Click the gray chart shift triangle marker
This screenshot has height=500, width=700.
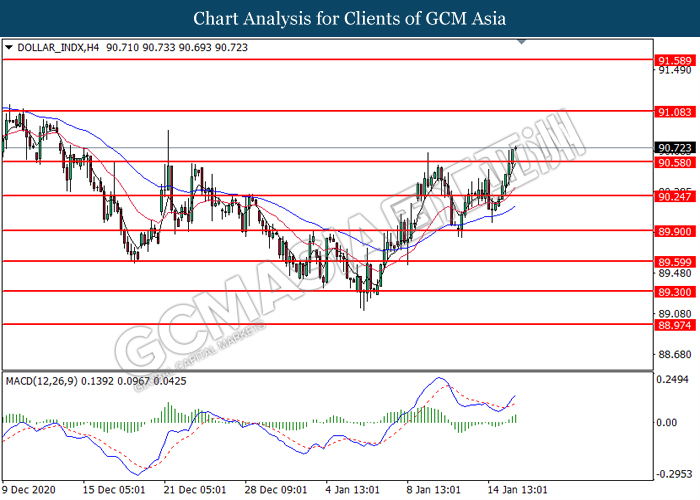tap(520, 43)
